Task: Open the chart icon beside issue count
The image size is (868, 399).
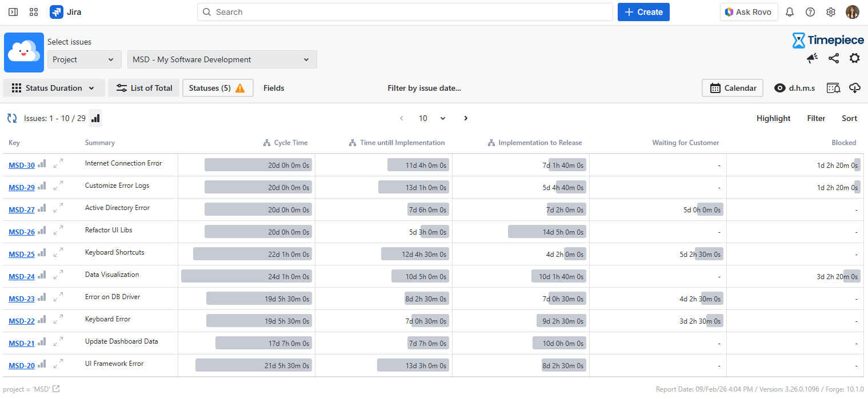Action: [x=95, y=118]
